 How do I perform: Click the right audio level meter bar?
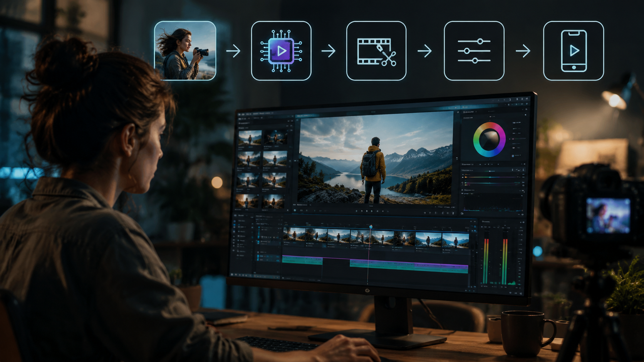coord(505,261)
